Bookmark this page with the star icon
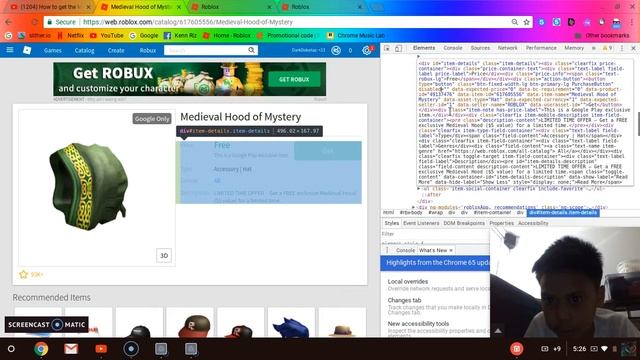This screenshot has width=640, height=360. [x=527, y=22]
